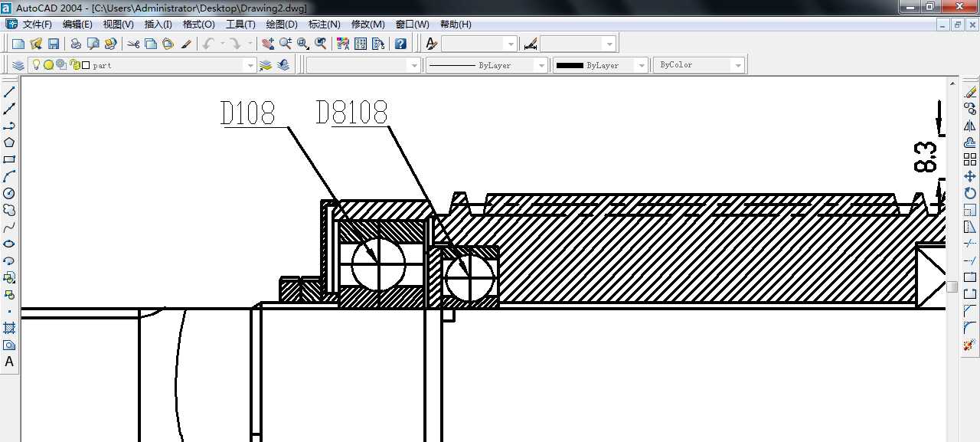Select the Extend tool
980x442 pixels.
click(x=970, y=260)
